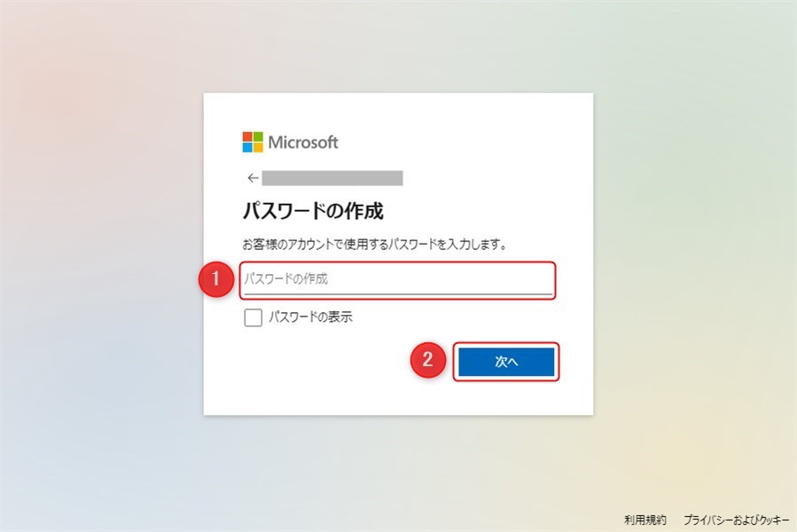Toggle password visibility via パスワードの表示 label

point(310,317)
